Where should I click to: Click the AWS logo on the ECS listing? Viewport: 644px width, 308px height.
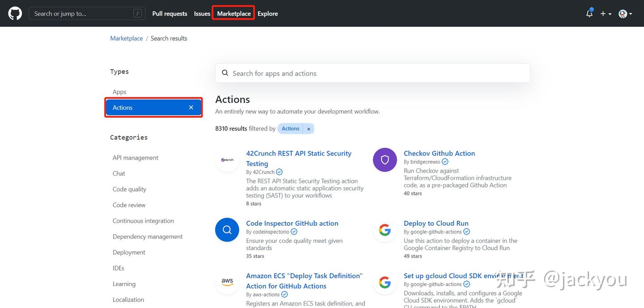227,282
